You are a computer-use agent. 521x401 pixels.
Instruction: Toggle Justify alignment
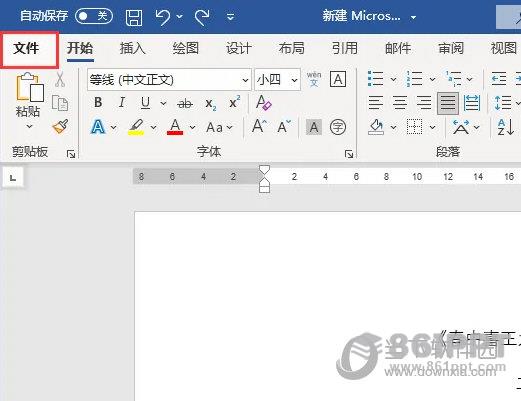(448, 103)
